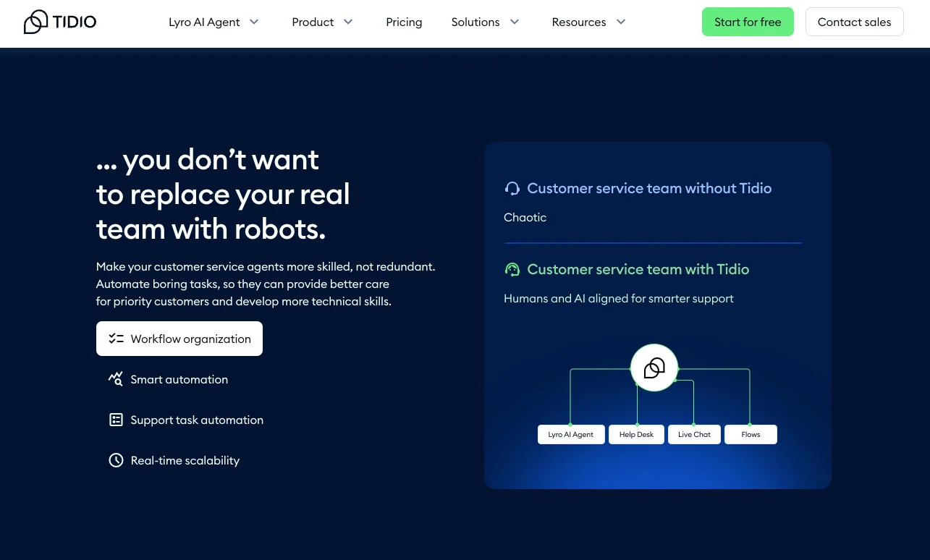The image size is (930, 560).
Task: Click the 'Chaotic' text
Action: point(525,217)
